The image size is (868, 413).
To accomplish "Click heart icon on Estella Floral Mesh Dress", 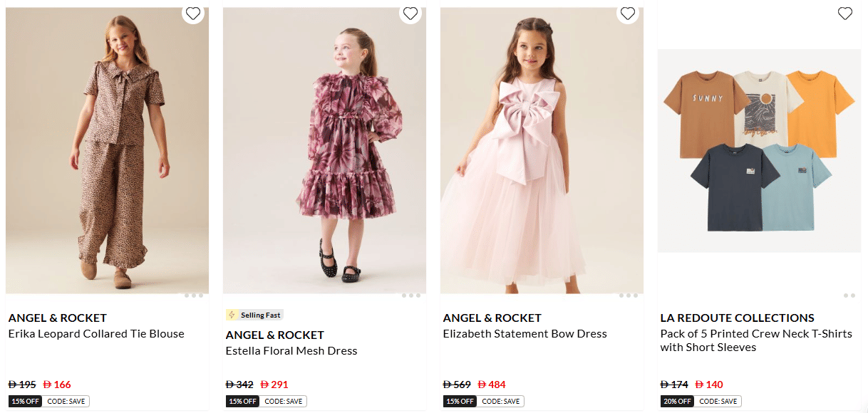I will click(410, 14).
